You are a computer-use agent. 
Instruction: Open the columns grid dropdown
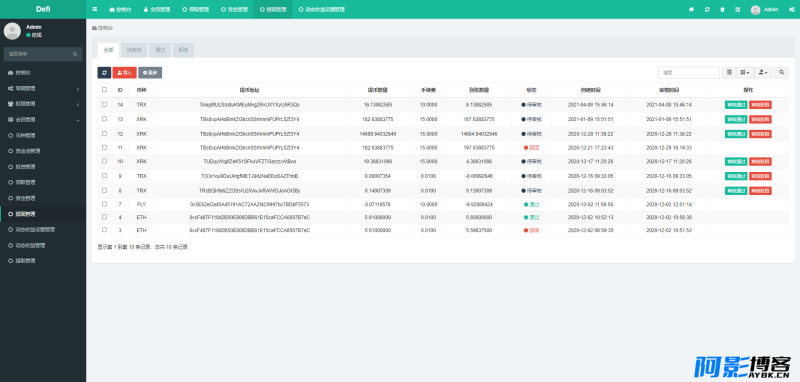(745, 73)
